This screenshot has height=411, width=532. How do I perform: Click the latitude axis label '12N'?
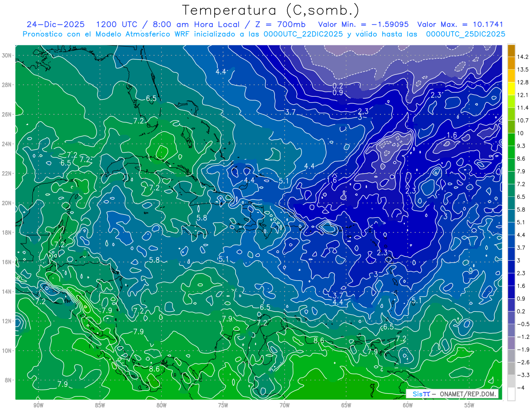click(x=7, y=321)
